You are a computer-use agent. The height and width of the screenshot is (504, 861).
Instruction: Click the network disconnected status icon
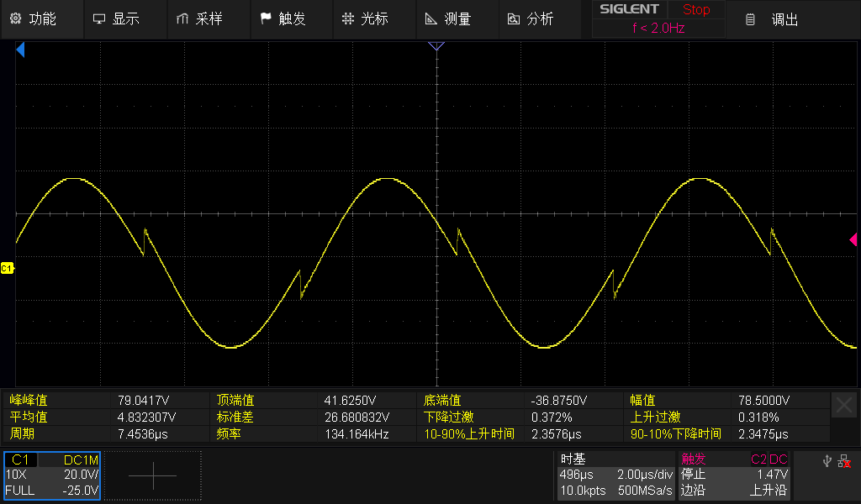coord(844,461)
